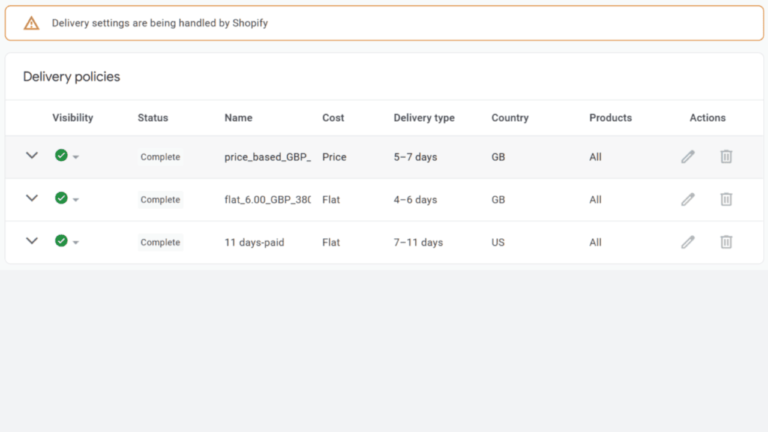The width and height of the screenshot is (768, 432).
Task: Click the Name column header
Action: (239, 118)
